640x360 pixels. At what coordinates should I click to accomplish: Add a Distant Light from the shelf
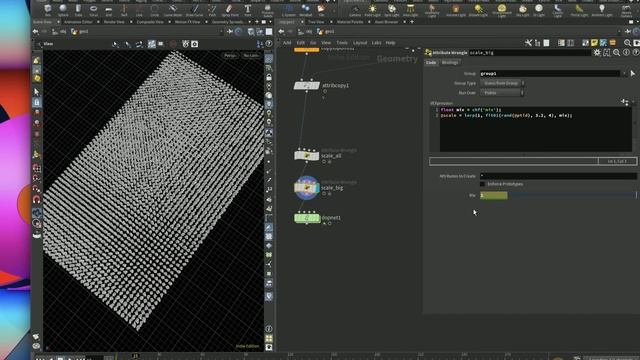[478, 10]
